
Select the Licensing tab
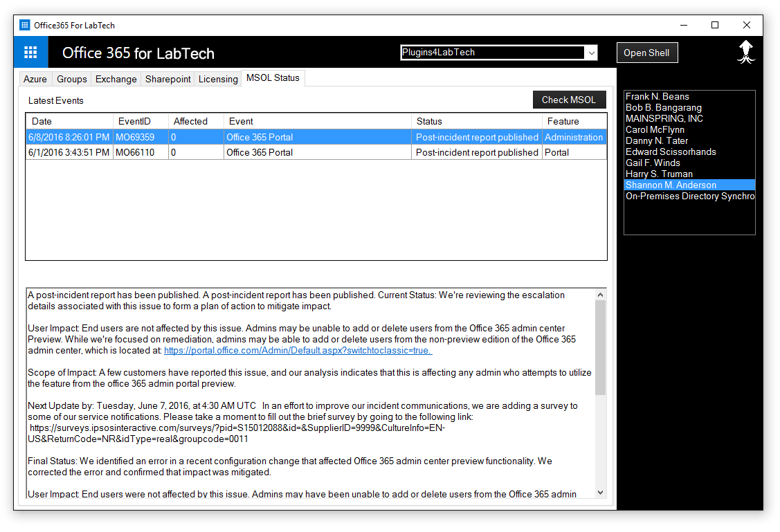point(218,79)
